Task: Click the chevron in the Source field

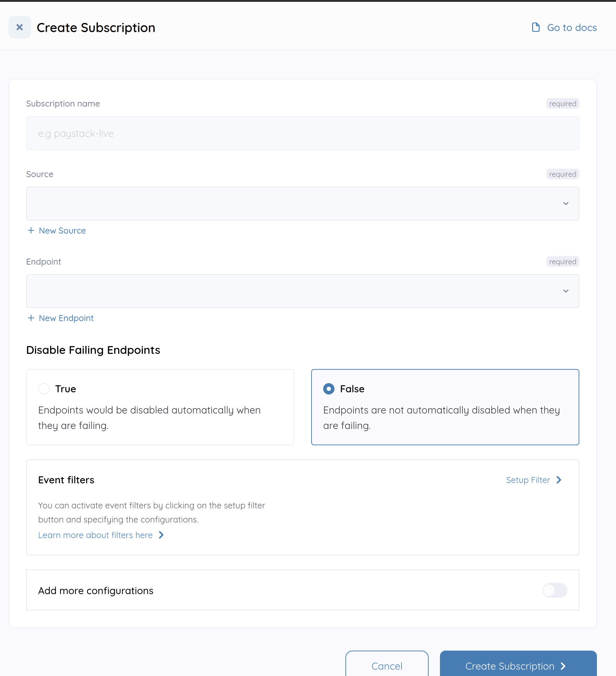Action: tap(566, 204)
